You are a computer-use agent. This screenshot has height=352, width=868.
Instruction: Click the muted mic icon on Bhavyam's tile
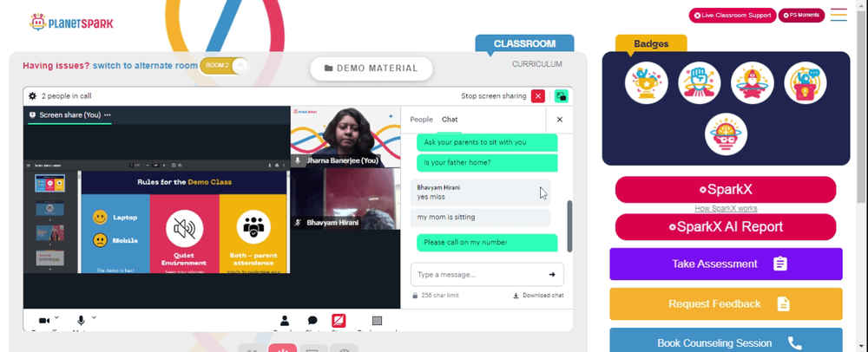tap(298, 223)
